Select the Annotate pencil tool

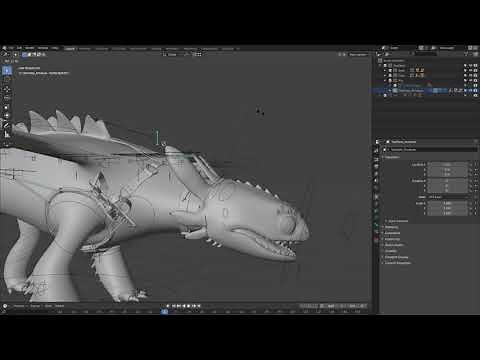tap(7, 126)
